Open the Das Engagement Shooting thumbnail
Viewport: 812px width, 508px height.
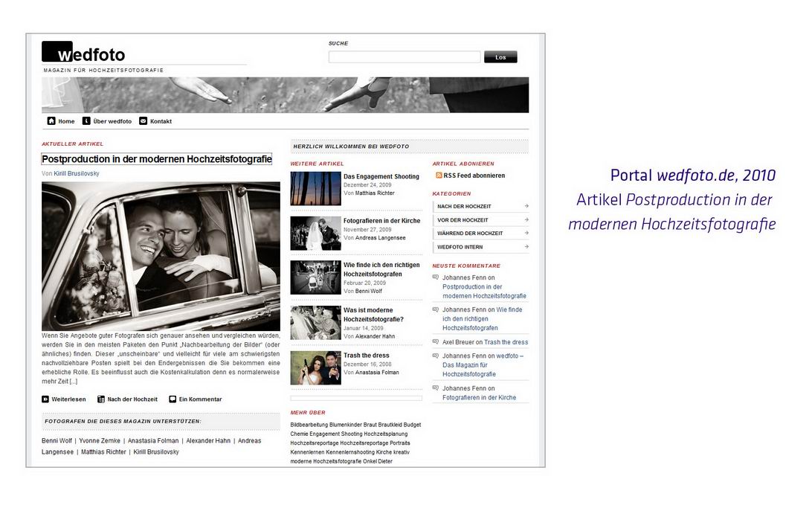pos(315,188)
